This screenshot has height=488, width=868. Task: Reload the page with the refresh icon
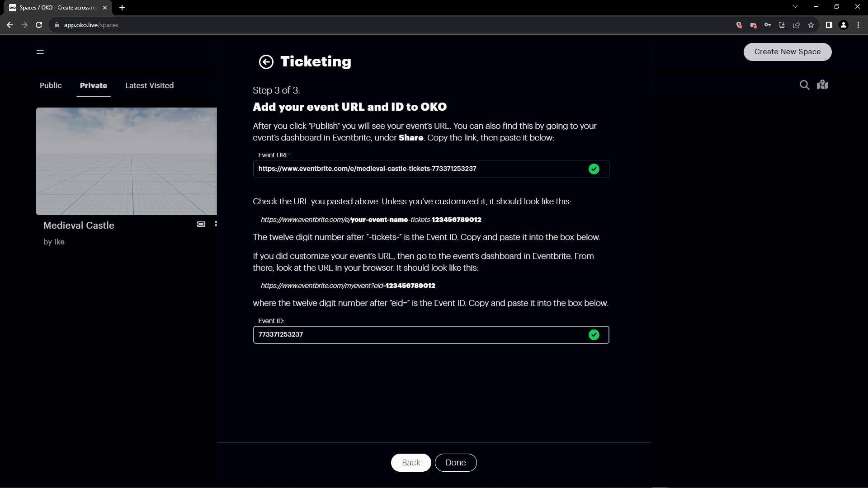coord(39,25)
